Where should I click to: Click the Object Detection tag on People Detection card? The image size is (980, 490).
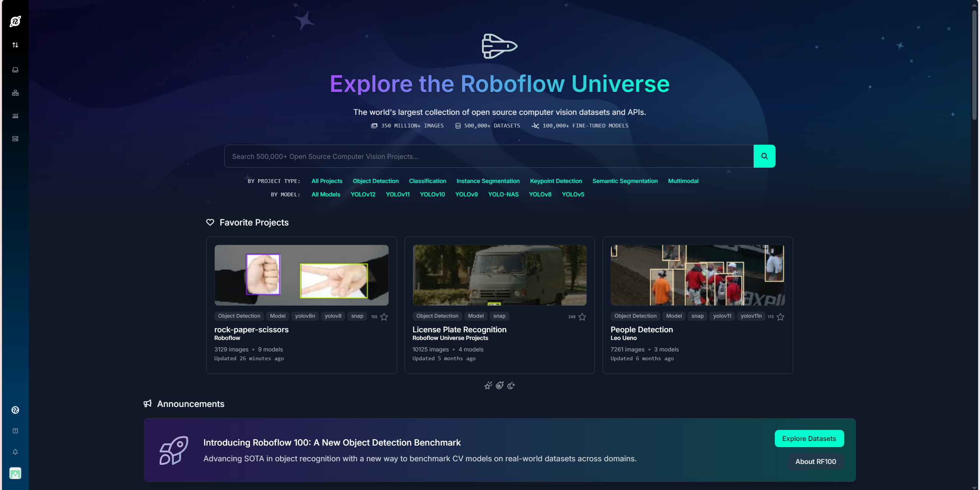tap(635, 316)
